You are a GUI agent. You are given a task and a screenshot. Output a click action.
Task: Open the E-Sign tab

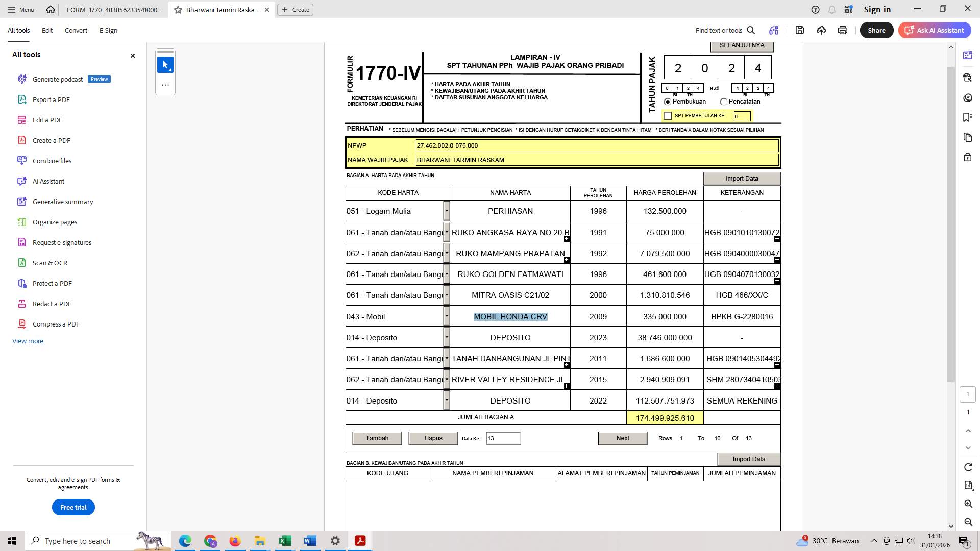pyautogui.click(x=108, y=30)
